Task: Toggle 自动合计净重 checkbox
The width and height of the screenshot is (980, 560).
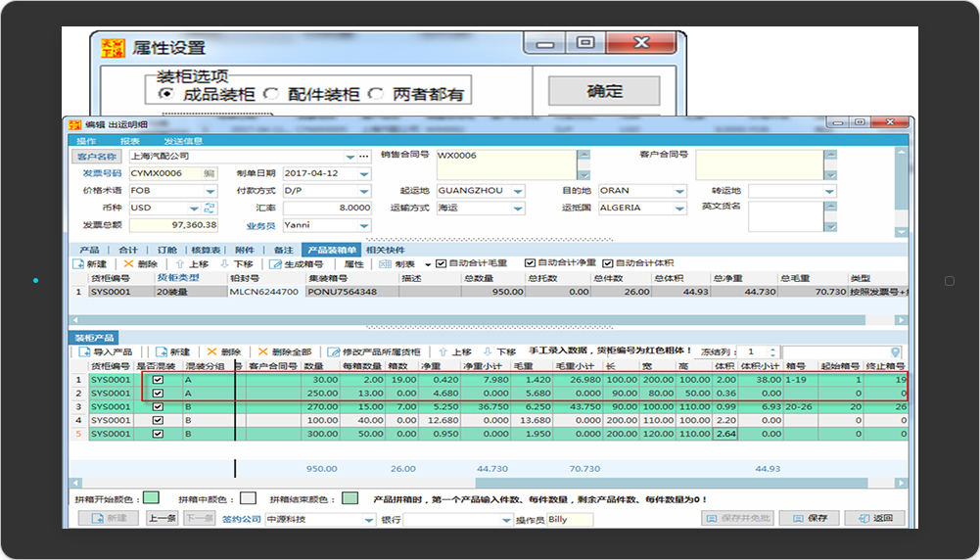Action: (530, 263)
